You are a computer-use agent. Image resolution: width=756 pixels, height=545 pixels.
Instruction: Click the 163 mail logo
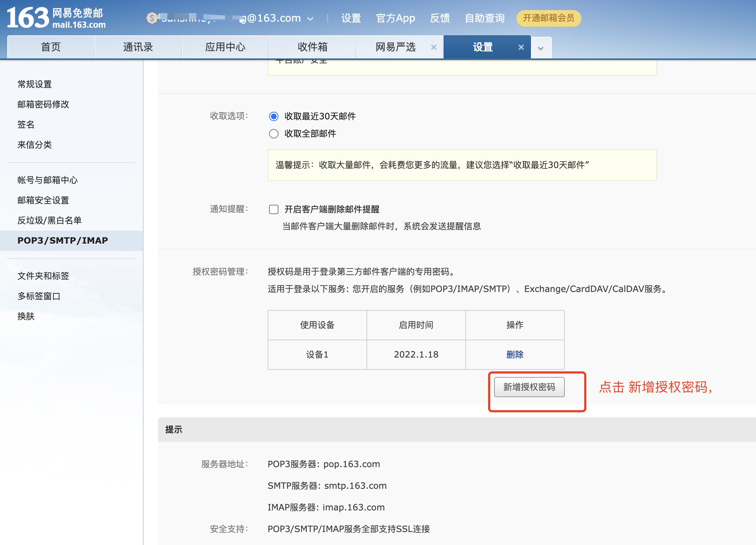[x=56, y=18]
